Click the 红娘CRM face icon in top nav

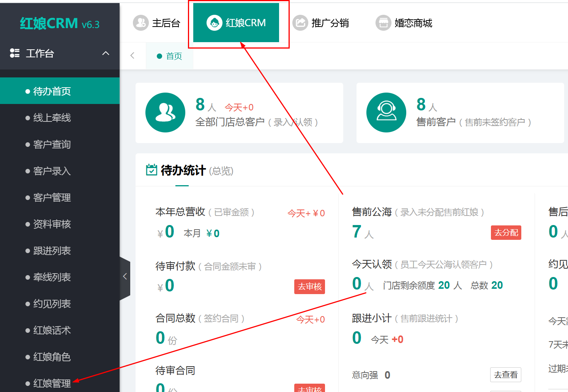click(215, 23)
